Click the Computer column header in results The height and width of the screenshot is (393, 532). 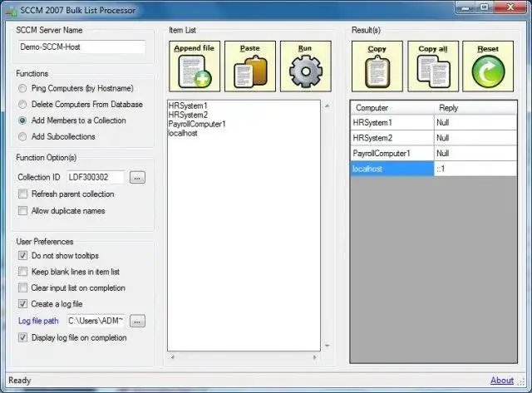pyautogui.click(x=392, y=108)
